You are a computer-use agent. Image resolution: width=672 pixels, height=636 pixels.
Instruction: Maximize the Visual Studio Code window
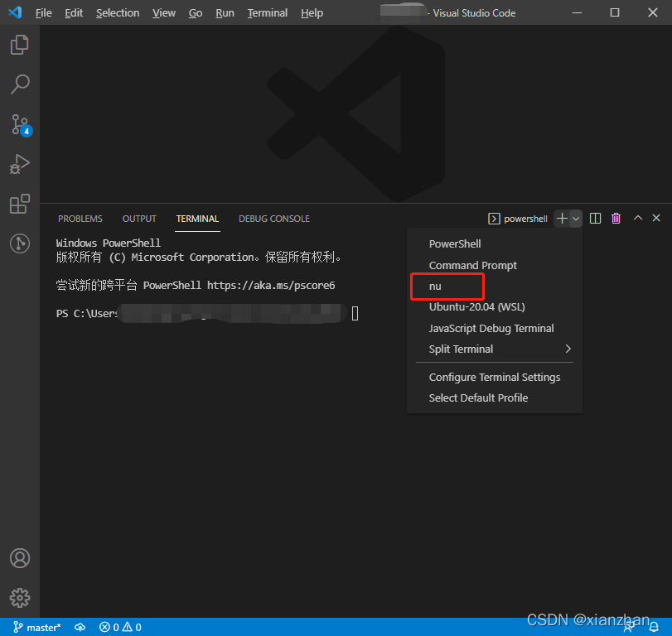[615, 12]
